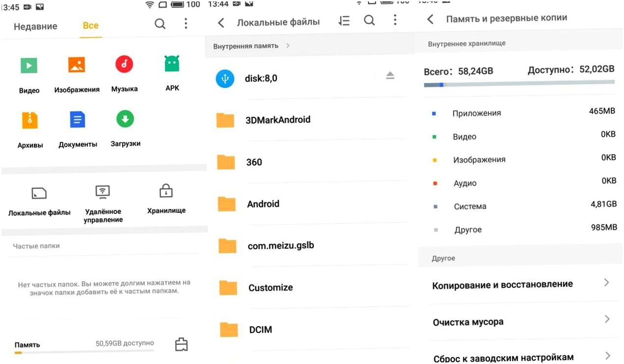Expand the breadcrumb chevron after Внутренняя память

pos(288,46)
